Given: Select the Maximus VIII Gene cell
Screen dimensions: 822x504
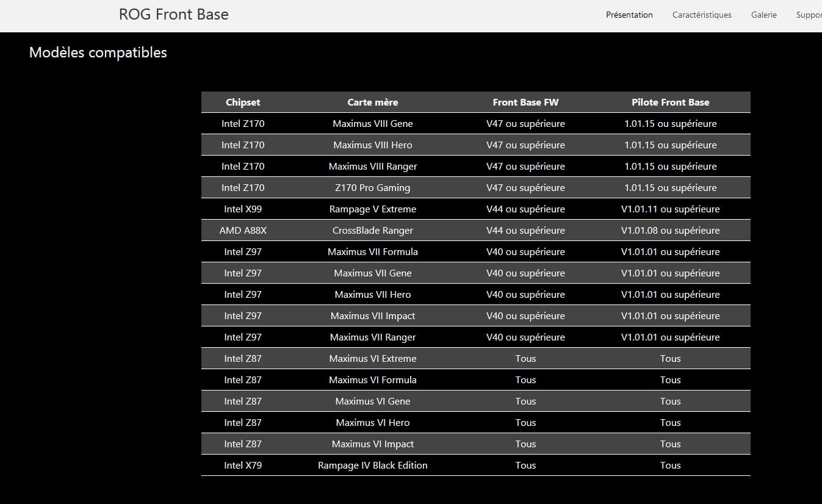Looking at the screenshot, I should pyautogui.click(x=373, y=124).
